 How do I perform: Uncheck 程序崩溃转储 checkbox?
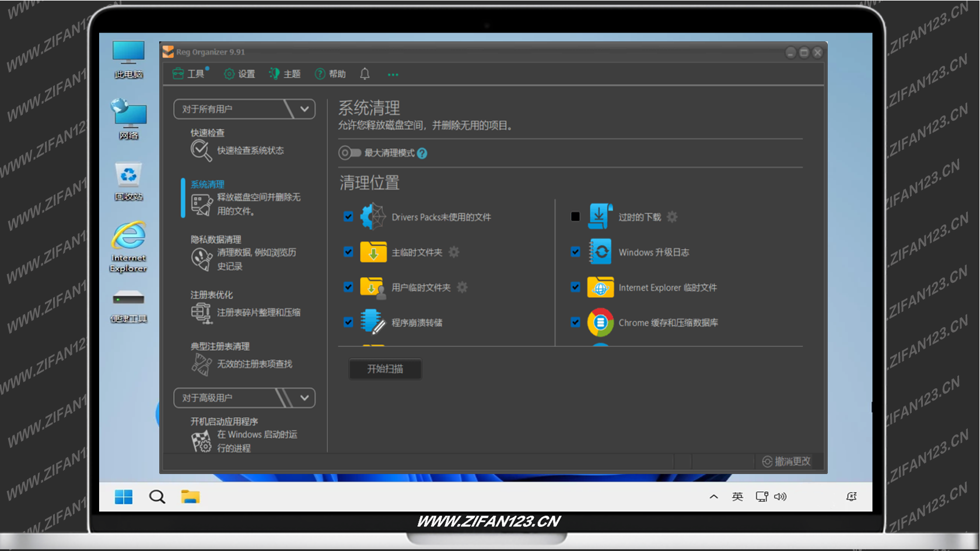[348, 322]
